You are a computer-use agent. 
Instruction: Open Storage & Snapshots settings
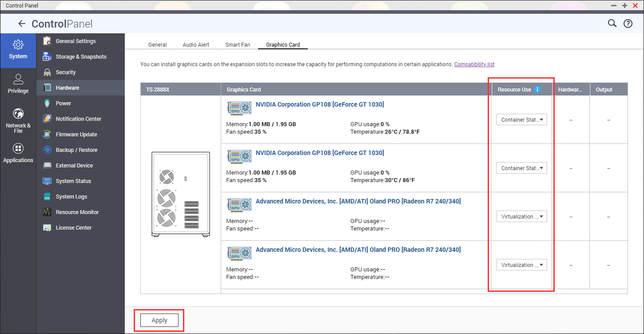(x=47, y=56)
